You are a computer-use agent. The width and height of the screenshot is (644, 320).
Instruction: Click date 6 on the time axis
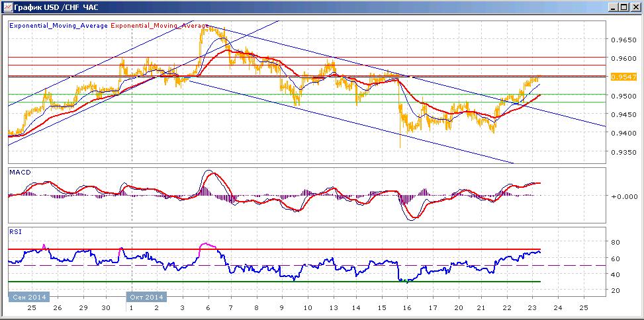point(208,307)
